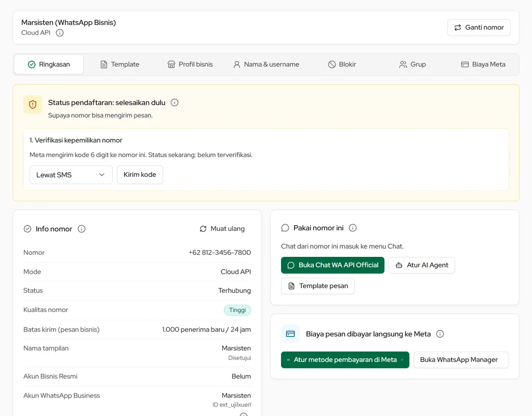
Task: Click the Atur AI Agent button
Action: pyautogui.click(x=422, y=265)
